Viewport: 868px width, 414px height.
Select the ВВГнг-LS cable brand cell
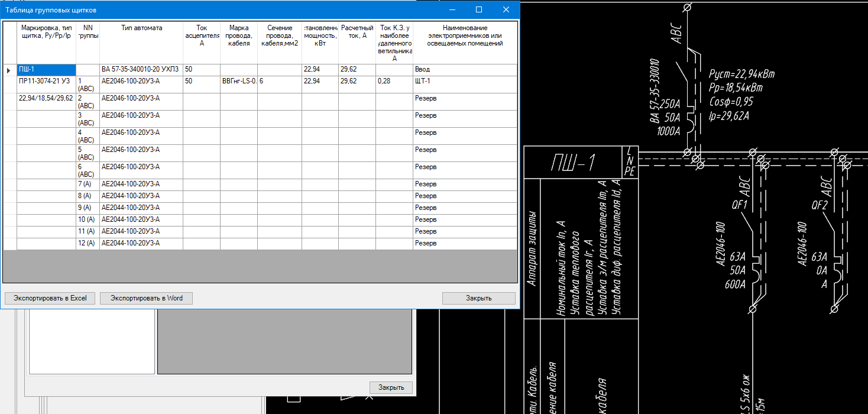(238, 81)
